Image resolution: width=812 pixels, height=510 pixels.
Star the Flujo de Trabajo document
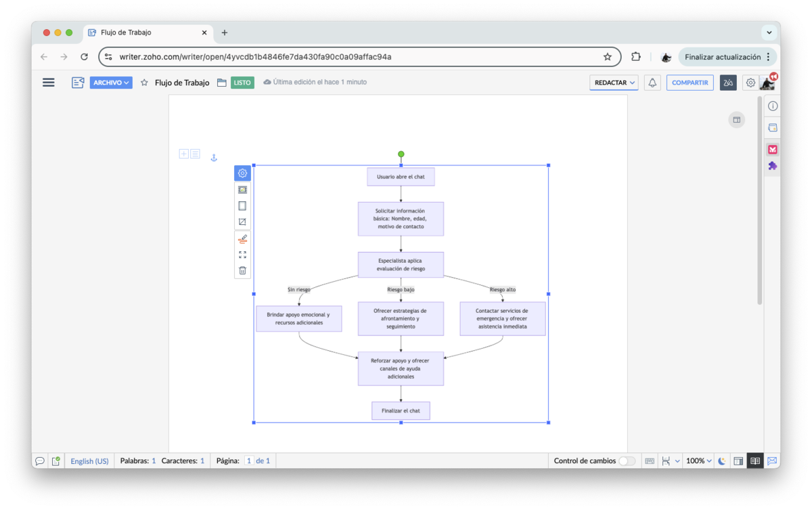[x=144, y=83]
